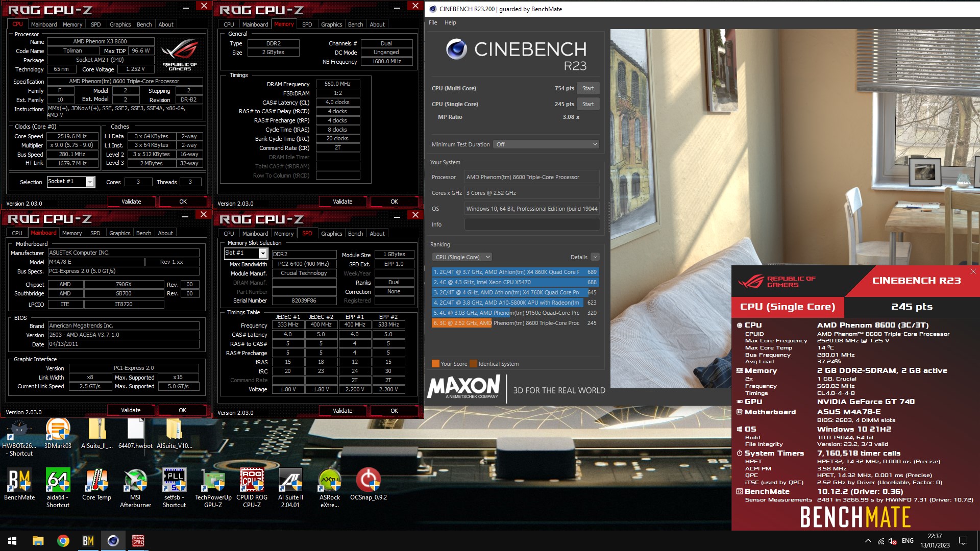
Task: Open the 64407.hwbot file icon
Action: [135, 434]
